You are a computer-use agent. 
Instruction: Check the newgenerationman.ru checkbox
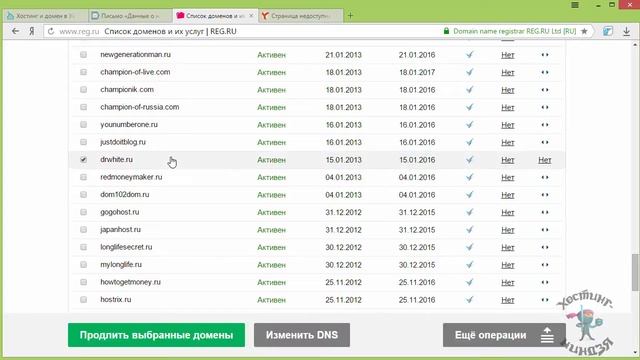click(x=83, y=54)
